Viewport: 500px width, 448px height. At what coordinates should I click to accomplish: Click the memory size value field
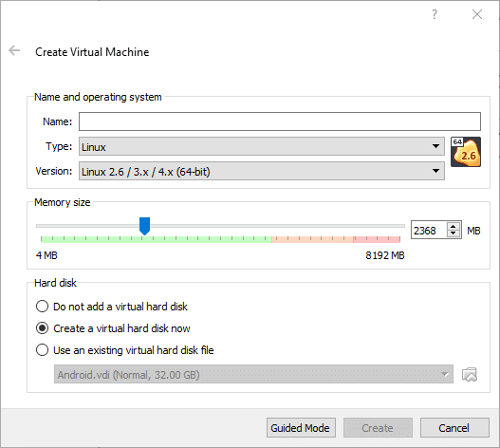click(429, 230)
